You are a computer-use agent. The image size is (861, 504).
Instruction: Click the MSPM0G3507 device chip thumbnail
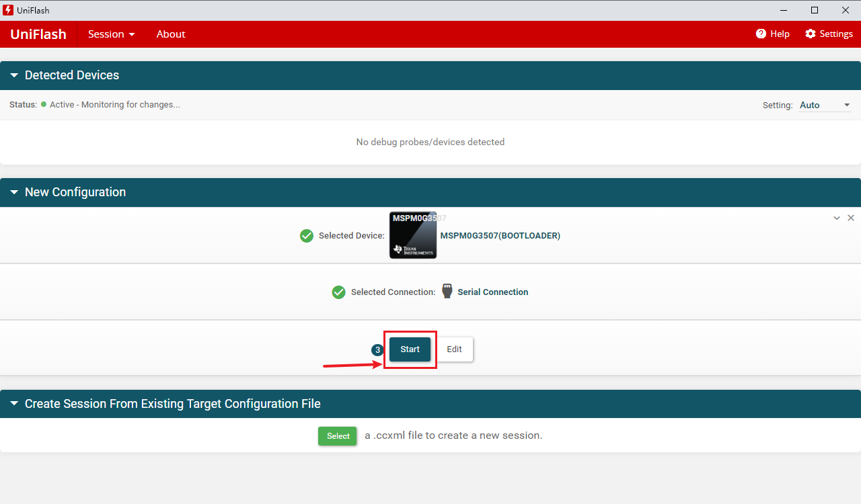click(x=413, y=235)
